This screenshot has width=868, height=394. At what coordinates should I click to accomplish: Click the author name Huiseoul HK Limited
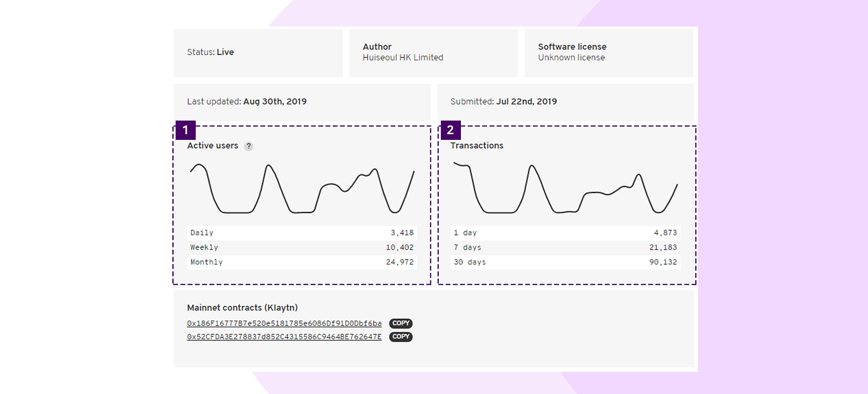[403, 57]
